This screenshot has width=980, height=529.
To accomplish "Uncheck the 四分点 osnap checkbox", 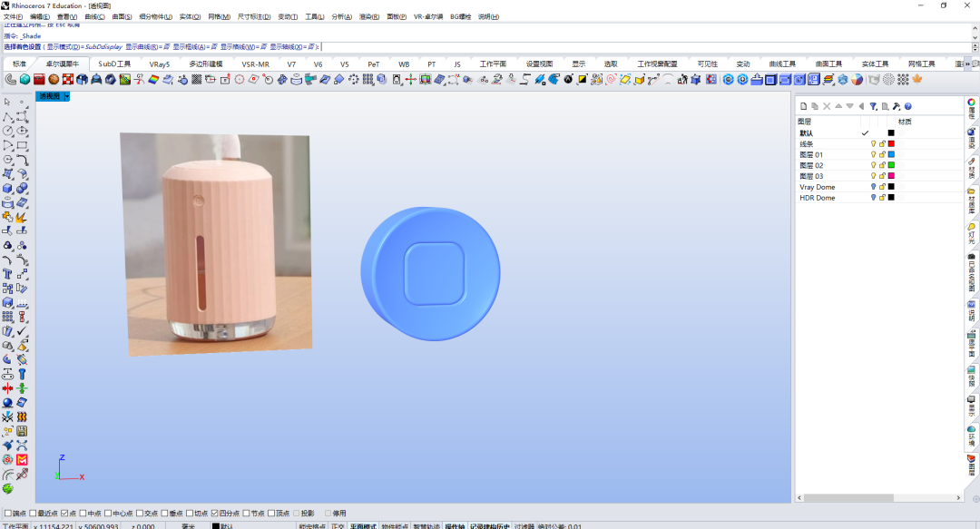I will 214,514.
